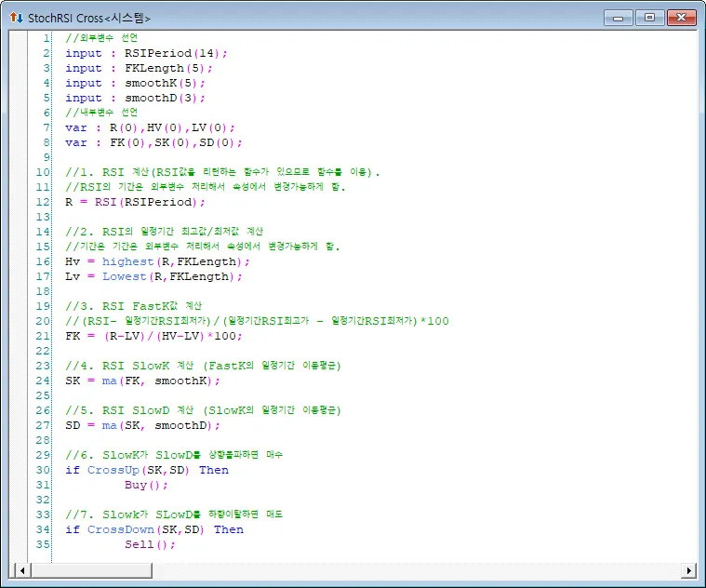Click on the line 'input : smoothD(3);'
706x588 pixels.
(x=135, y=98)
